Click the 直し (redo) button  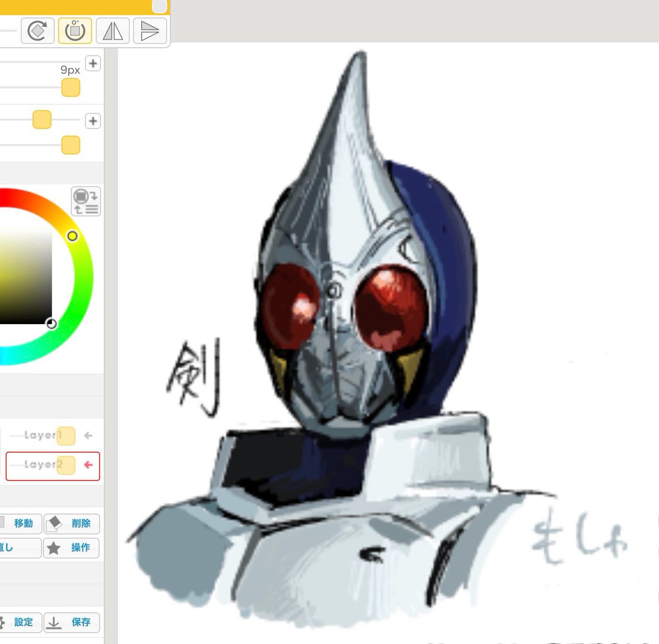point(20,548)
